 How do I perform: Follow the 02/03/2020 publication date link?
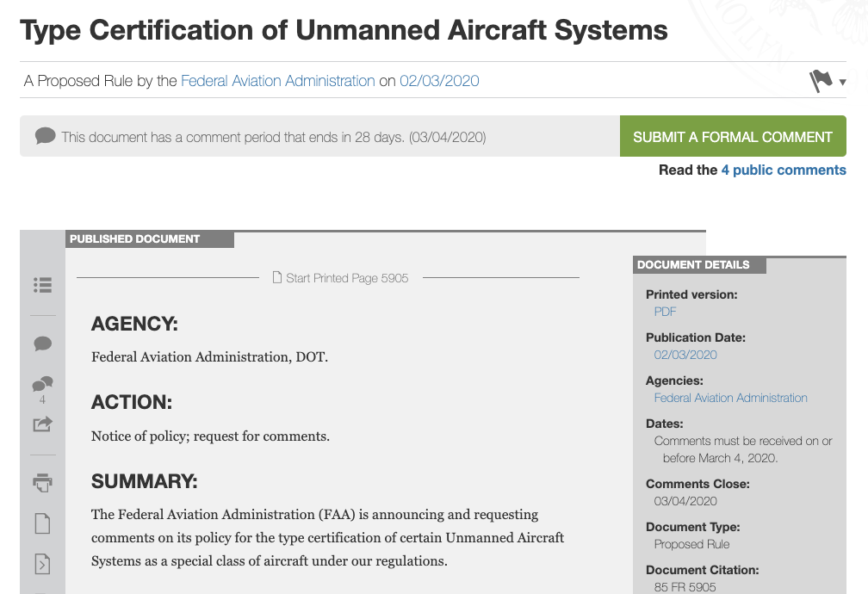pyautogui.click(x=439, y=80)
